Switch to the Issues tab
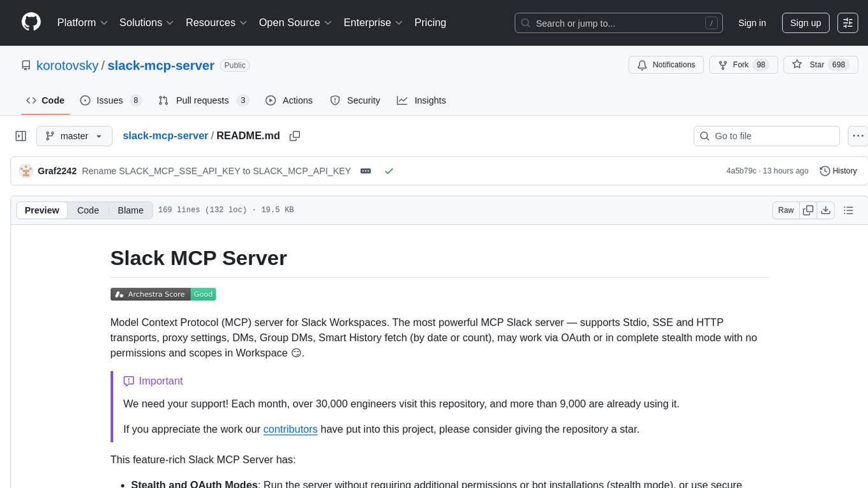 (110, 100)
